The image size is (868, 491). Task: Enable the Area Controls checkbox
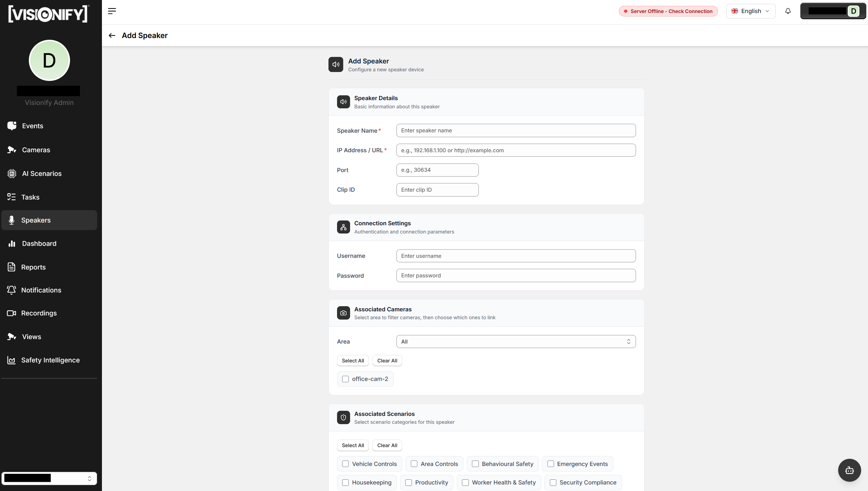point(414,464)
